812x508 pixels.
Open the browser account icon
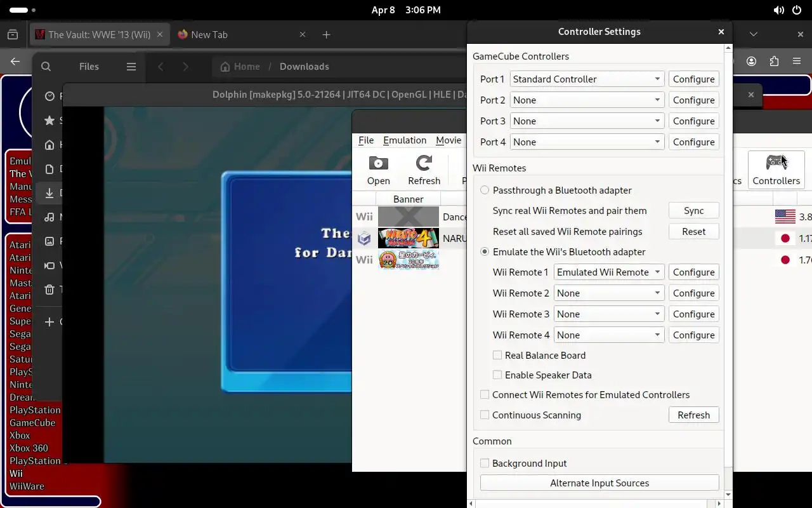752,61
